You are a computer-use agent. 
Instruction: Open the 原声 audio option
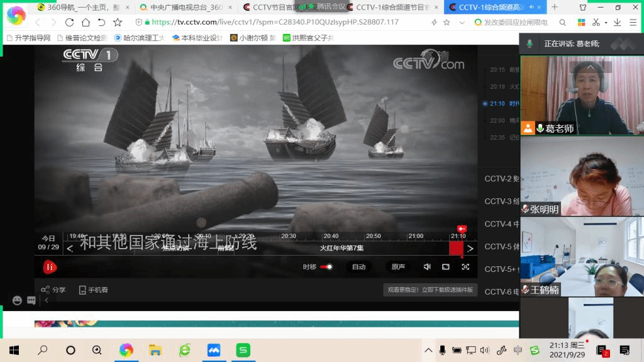point(398,267)
